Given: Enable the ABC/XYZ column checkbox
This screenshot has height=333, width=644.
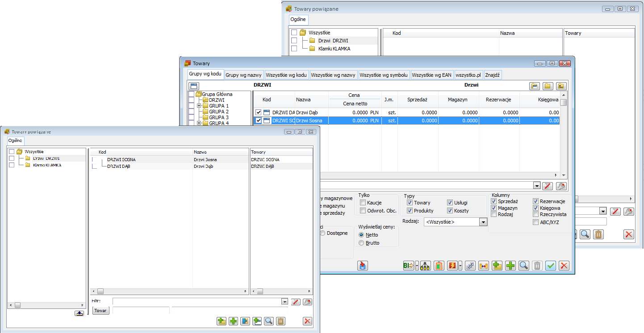Looking at the screenshot, I should [536, 222].
